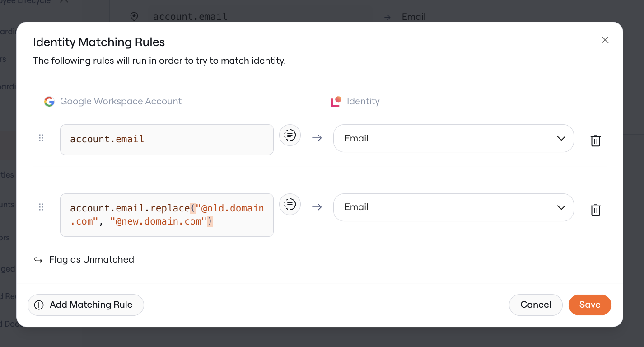Cancel the matching rule changes
644x347 pixels.
(536, 305)
